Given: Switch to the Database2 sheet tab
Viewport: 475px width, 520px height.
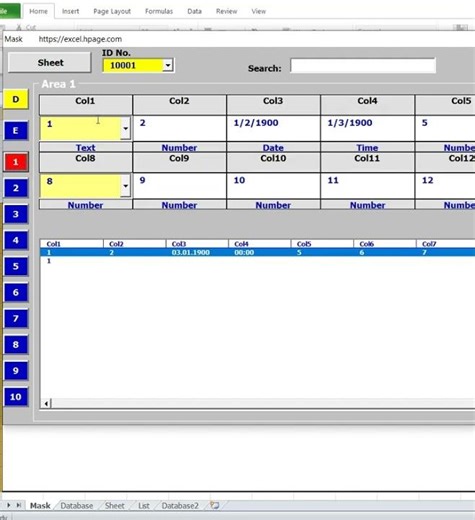Looking at the screenshot, I should (x=180, y=506).
